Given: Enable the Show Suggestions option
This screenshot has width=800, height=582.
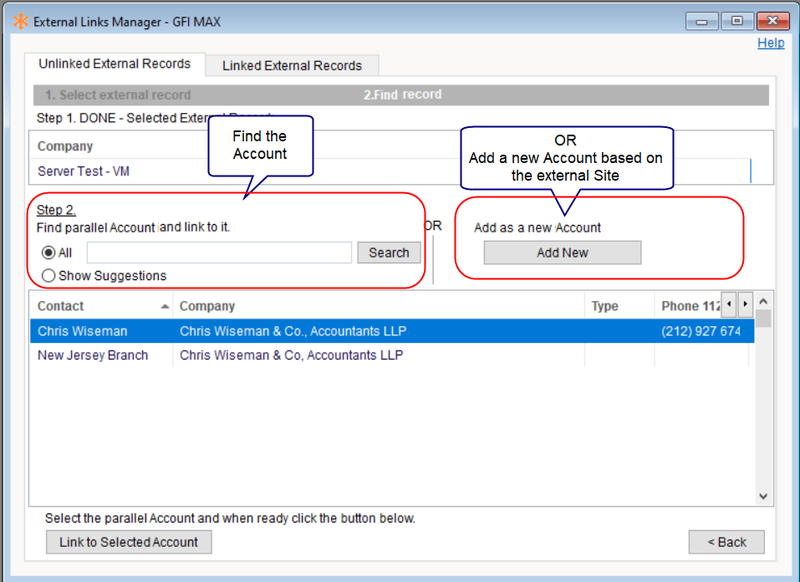Looking at the screenshot, I should [x=50, y=275].
